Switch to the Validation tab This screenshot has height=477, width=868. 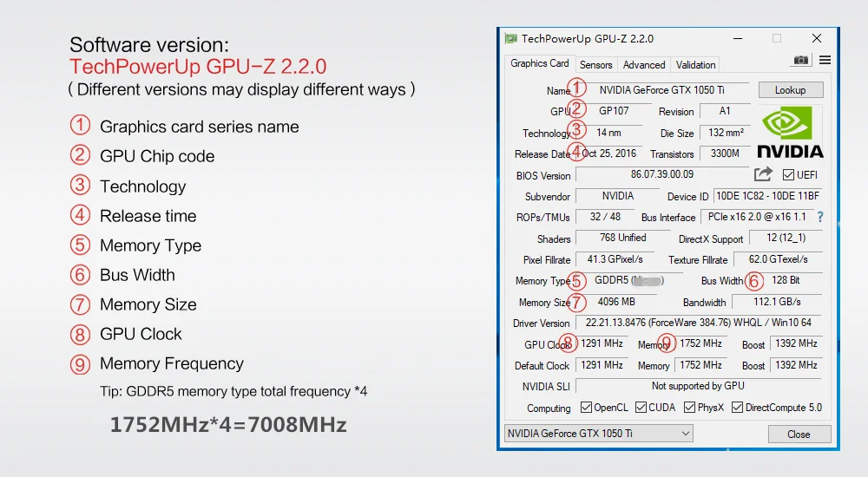(695, 65)
